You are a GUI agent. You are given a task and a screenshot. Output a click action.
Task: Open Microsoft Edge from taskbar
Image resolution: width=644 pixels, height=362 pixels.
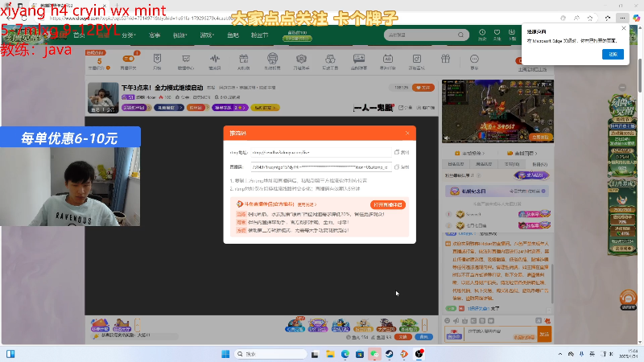345,354
